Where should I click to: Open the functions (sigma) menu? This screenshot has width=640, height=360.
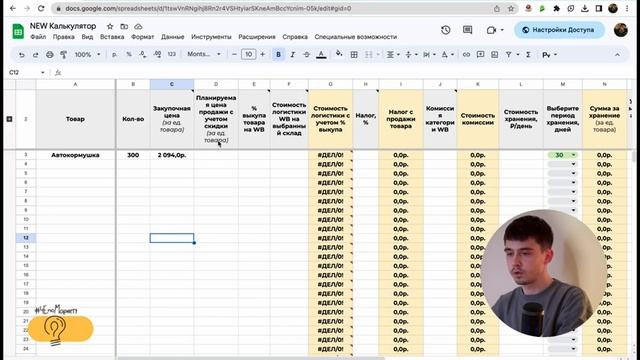[528, 54]
